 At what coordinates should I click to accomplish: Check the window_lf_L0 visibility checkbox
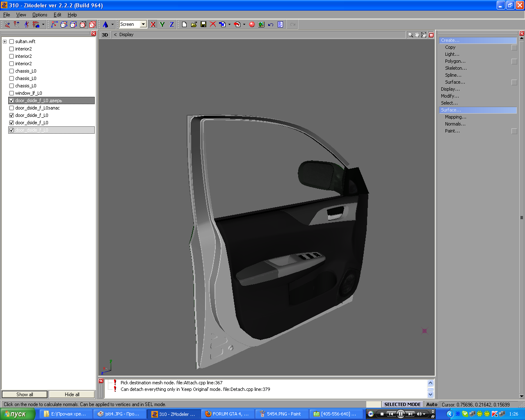click(x=11, y=93)
